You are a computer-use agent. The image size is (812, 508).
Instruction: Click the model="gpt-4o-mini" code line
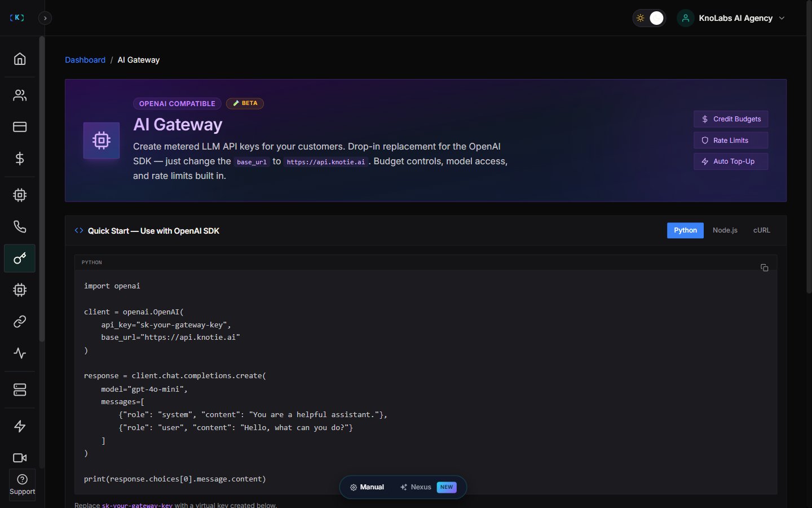144,389
